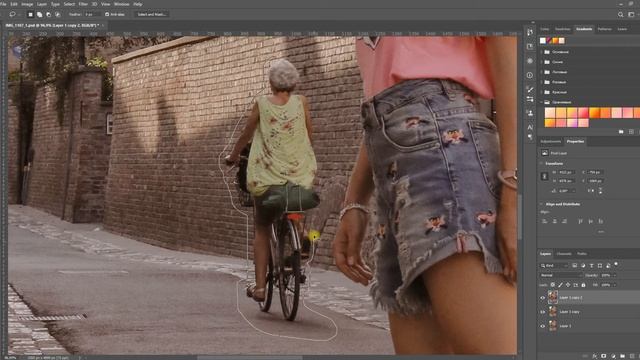Align top edges icon in Properties

pyautogui.click(x=580, y=221)
